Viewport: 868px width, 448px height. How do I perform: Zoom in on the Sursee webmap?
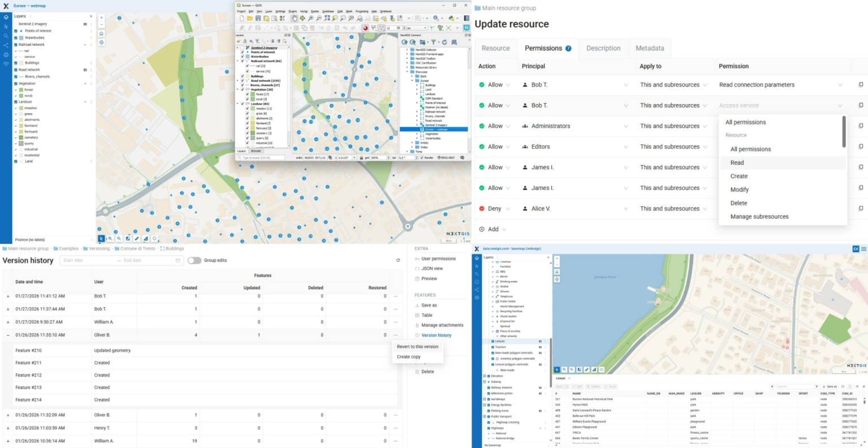tap(101, 18)
